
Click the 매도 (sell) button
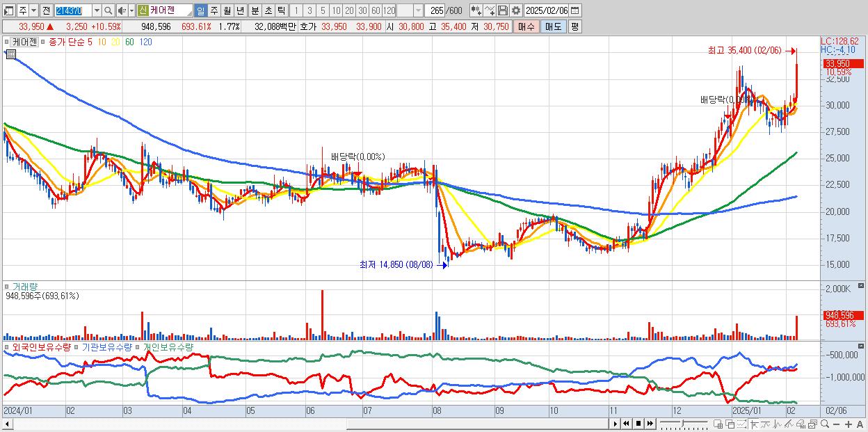(x=553, y=26)
